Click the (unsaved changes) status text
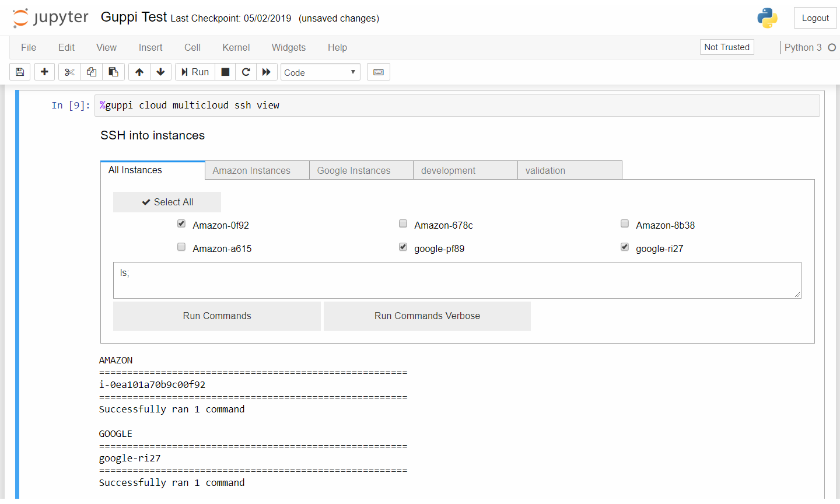The image size is (840, 504). pos(339,19)
